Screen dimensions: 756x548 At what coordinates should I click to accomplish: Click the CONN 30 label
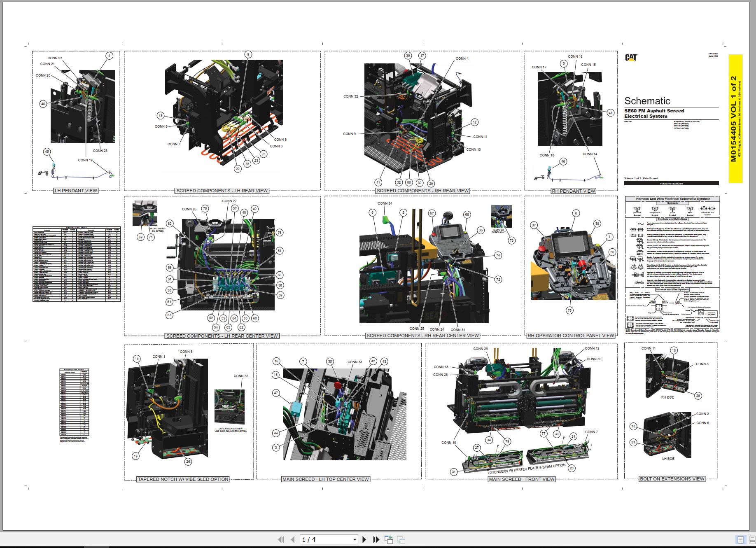(x=594, y=359)
